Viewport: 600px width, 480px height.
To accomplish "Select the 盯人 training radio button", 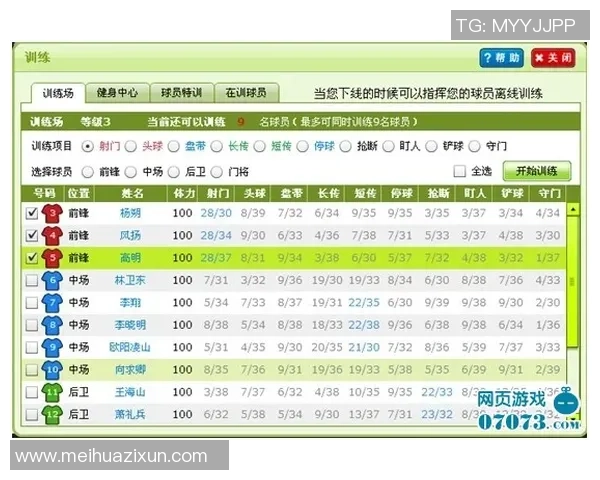I will (x=388, y=147).
